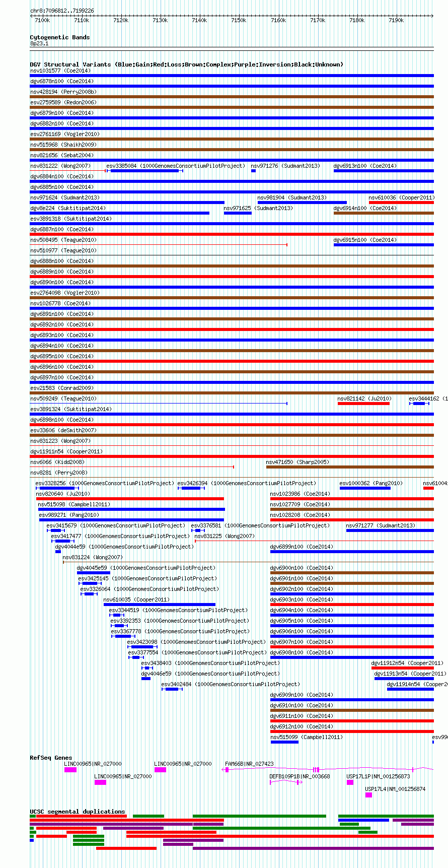The height and width of the screenshot is (868, 448).
Task: Open the FAM66B|NR_027423 gene label
Action: click(x=249, y=764)
